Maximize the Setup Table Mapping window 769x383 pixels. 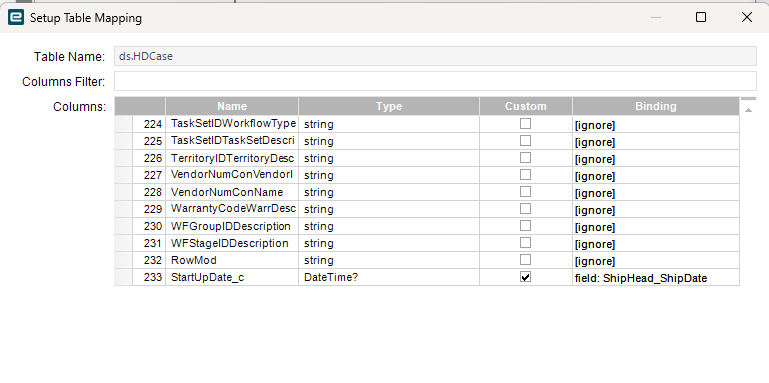[x=701, y=17]
